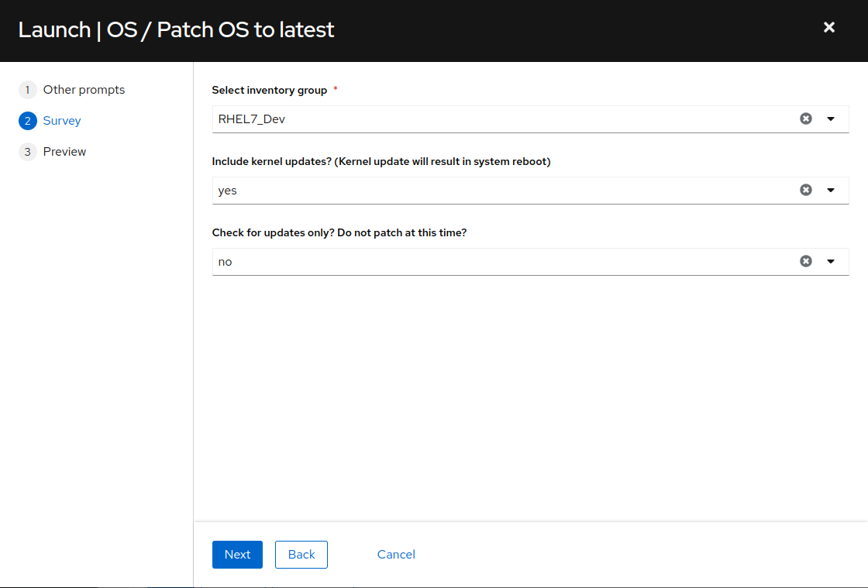This screenshot has height=588, width=868.
Task: Click the 'Launch | OS / Patch OS to latest' title
Action: pyautogui.click(x=176, y=30)
